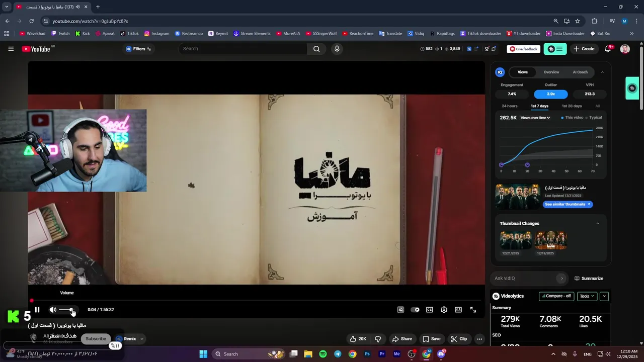Share the video

(402, 339)
